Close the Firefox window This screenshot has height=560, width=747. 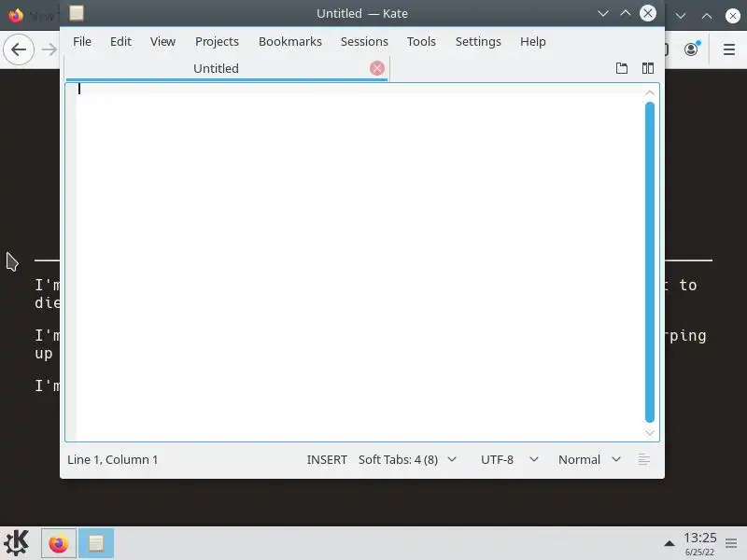732,16
